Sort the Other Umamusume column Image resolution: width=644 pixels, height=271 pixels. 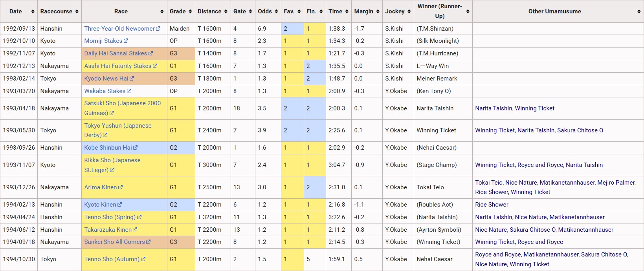[x=639, y=11]
